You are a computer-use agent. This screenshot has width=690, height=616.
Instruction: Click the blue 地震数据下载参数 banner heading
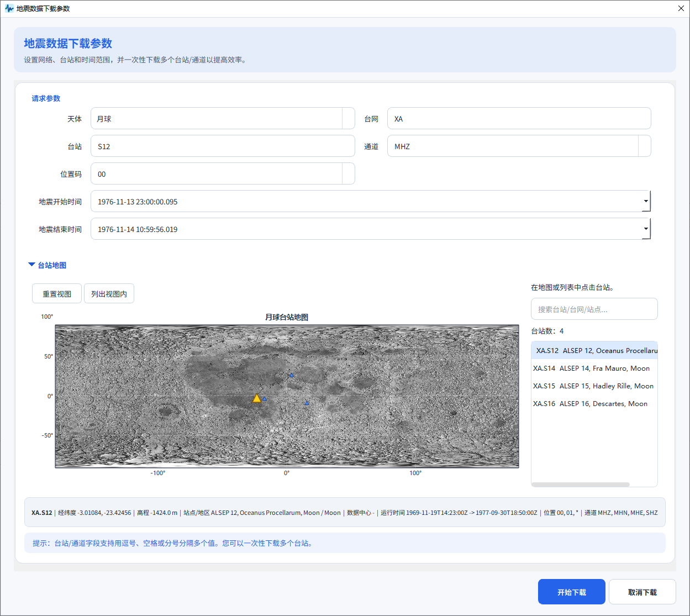pos(68,44)
